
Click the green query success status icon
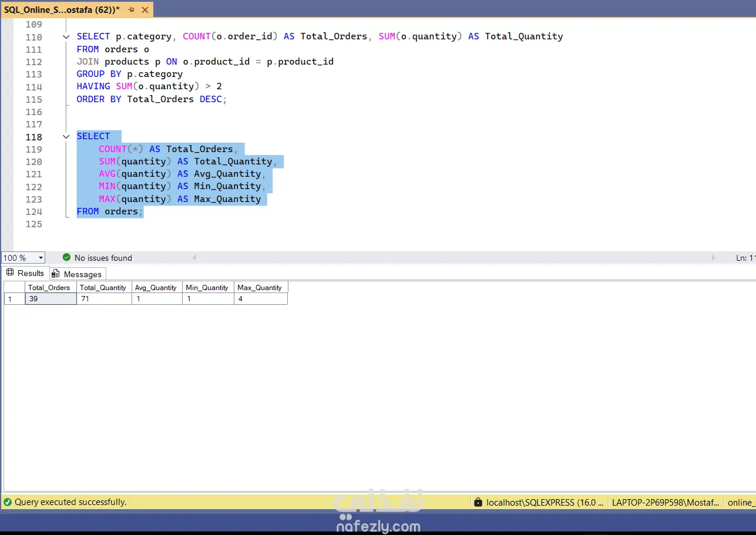click(x=7, y=502)
